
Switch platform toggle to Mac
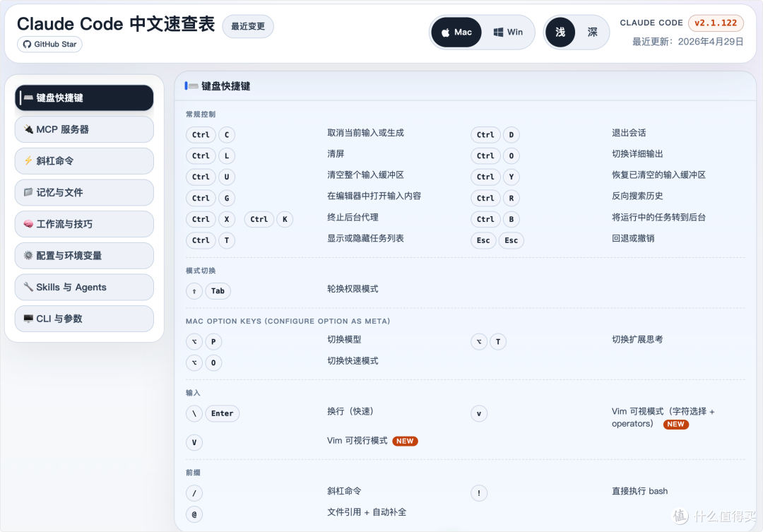[x=456, y=32]
